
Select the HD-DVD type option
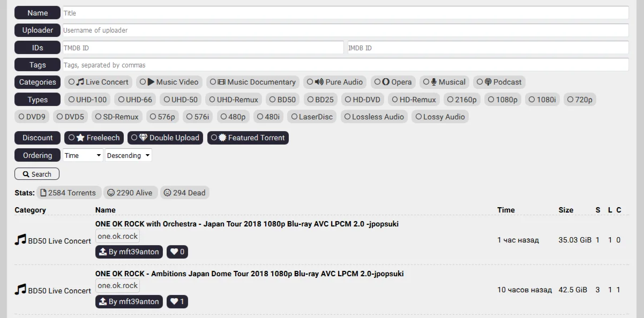[x=362, y=100]
